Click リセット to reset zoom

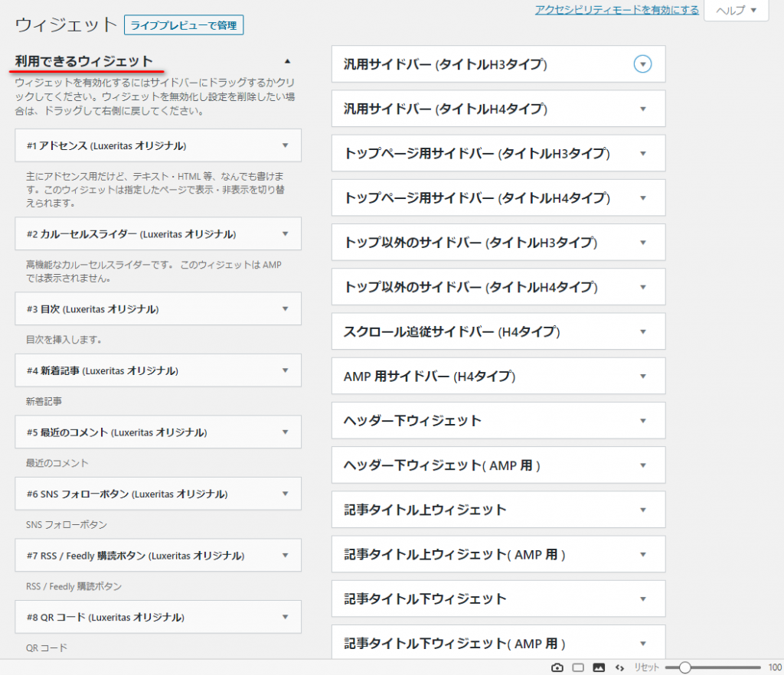click(645, 667)
